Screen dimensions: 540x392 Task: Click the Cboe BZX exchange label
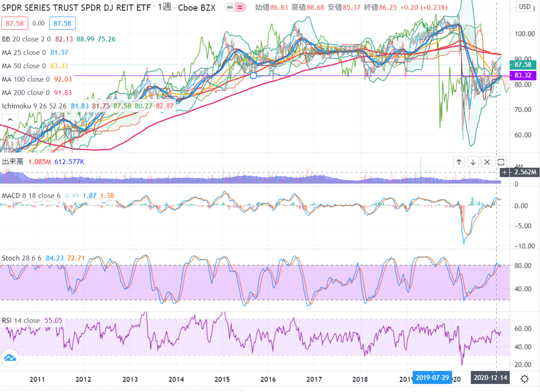pos(197,8)
